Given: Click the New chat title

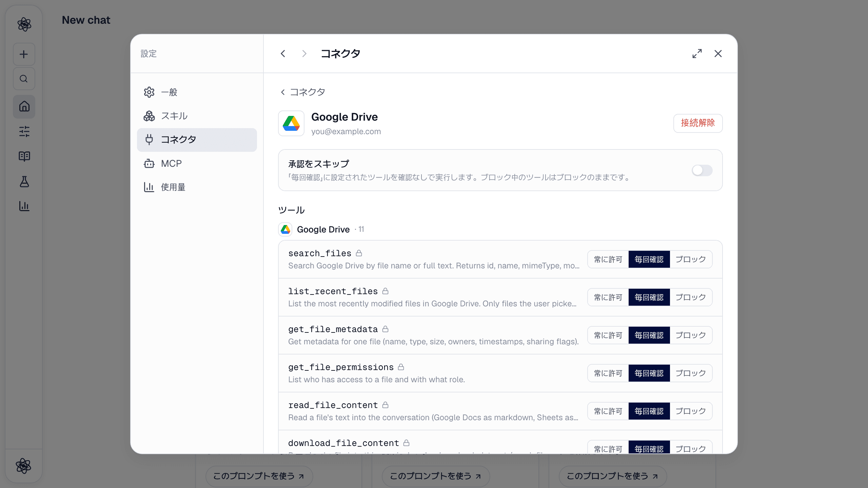Looking at the screenshot, I should [x=86, y=20].
